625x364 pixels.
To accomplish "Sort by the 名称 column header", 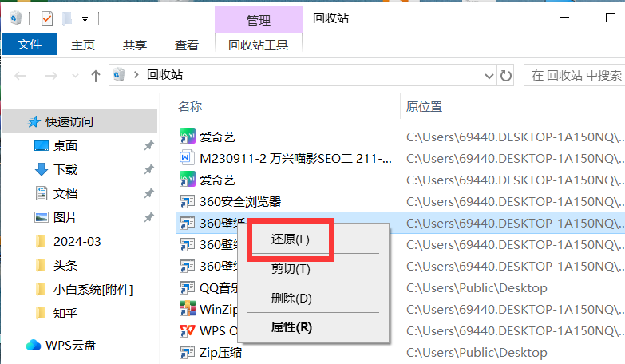I will (x=190, y=106).
